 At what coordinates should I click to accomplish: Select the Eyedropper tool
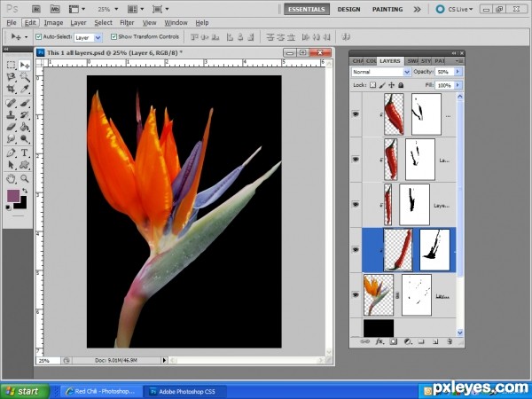[24, 89]
